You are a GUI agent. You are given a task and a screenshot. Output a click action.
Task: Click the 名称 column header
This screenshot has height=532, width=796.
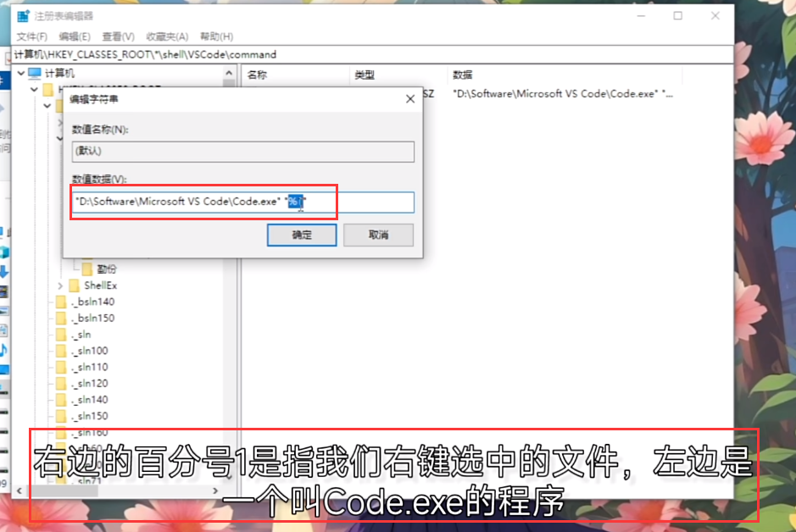[258, 75]
